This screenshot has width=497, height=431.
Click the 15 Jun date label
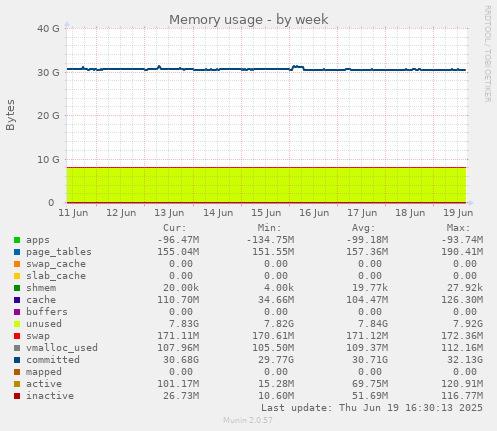click(x=266, y=213)
